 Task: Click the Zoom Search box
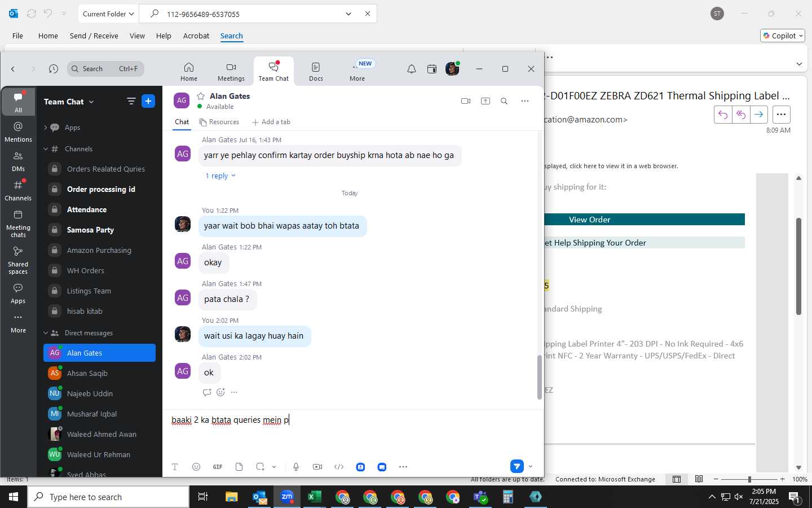[x=105, y=69]
